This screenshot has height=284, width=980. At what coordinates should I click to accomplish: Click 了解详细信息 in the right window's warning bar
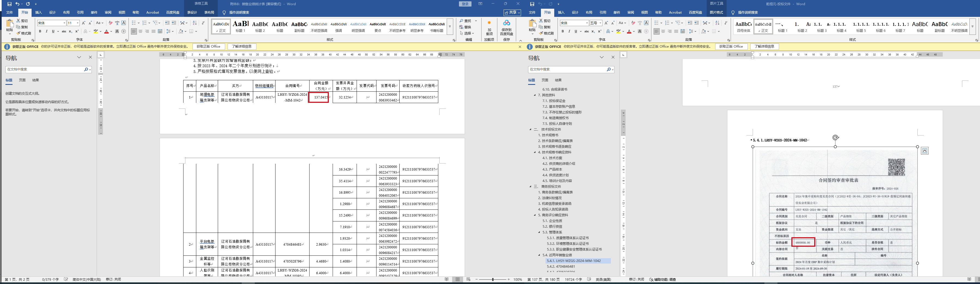tap(764, 47)
